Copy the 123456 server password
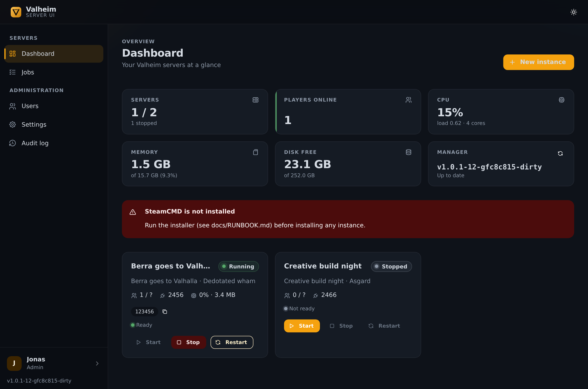 pyautogui.click(x=165, y=311)
